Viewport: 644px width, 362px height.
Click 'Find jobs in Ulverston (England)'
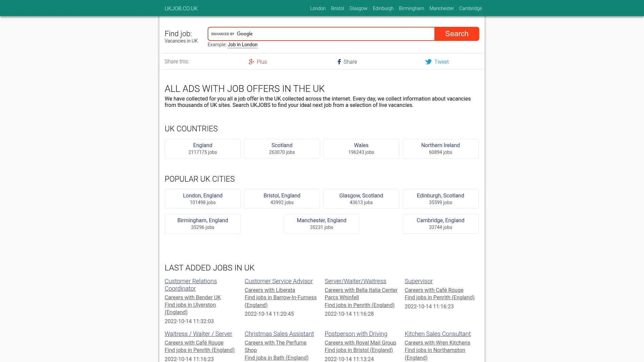click(190, 309)
